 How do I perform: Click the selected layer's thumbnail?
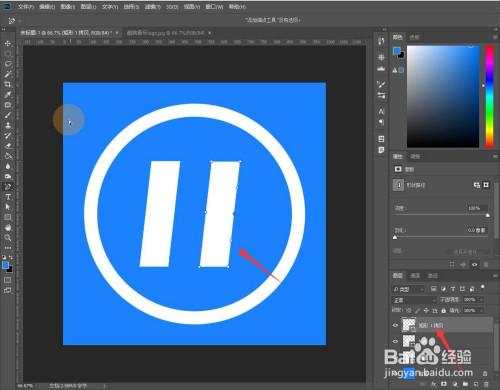point(409,325)
